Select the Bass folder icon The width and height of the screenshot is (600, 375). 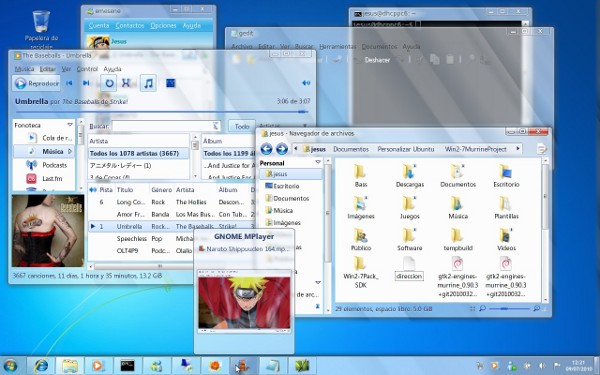[x=360, y=172]
